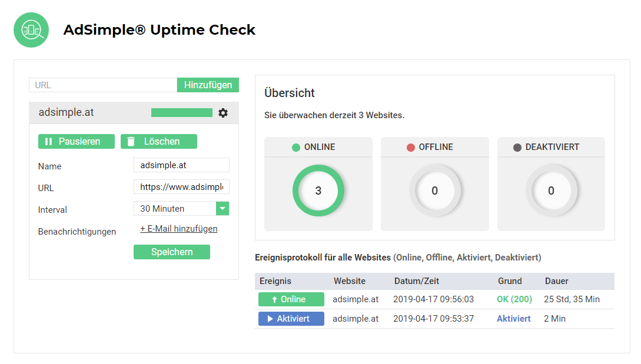Click the Datum/Zeit column header

point(417,281)
